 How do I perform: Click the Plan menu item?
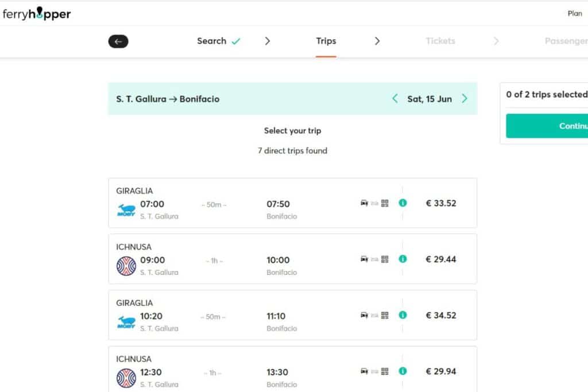[x=574, y=13]
